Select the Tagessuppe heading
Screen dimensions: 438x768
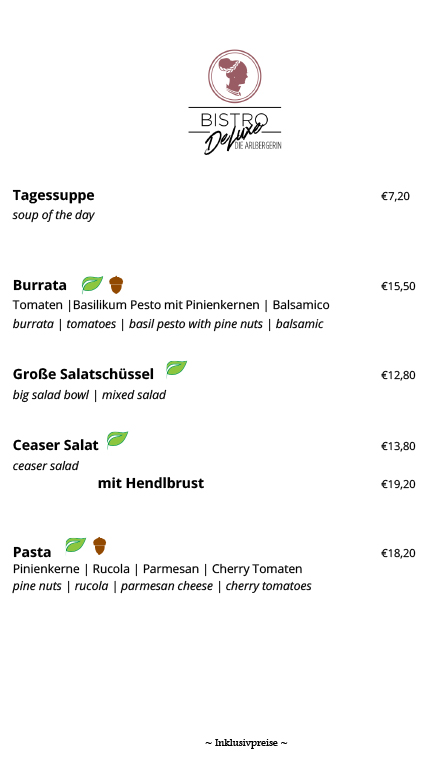(53, 195)
